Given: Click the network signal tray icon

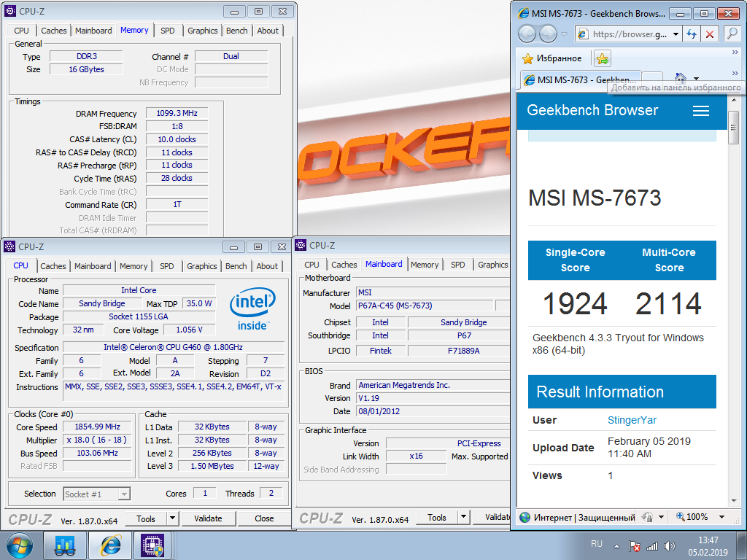Looking at the screenshot, I should [651, 546].
